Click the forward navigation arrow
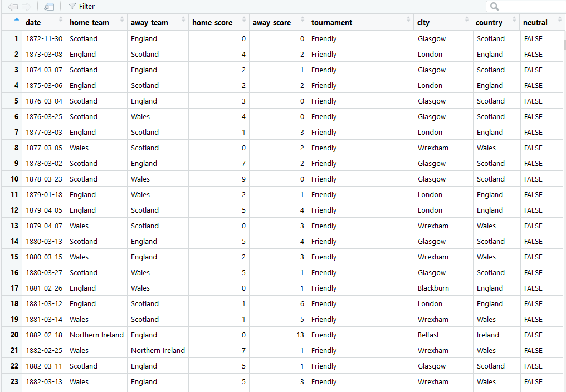 (26, 7)
